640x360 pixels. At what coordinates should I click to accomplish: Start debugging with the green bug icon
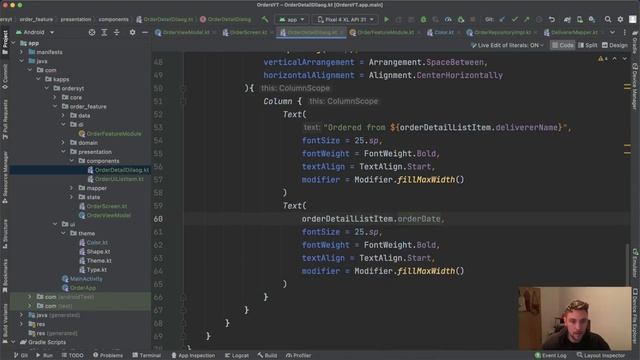423,19
